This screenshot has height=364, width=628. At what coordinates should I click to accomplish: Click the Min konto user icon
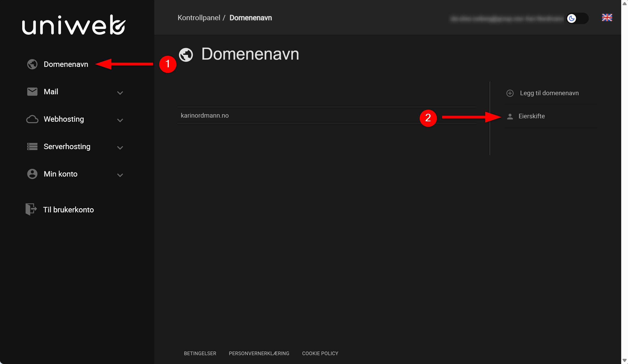pos(32,174)
